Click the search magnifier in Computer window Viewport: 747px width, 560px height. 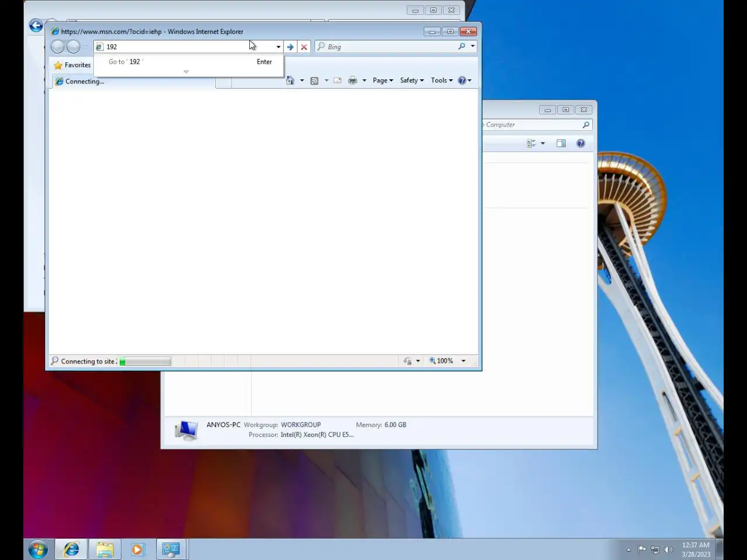(x=586, y=125)
